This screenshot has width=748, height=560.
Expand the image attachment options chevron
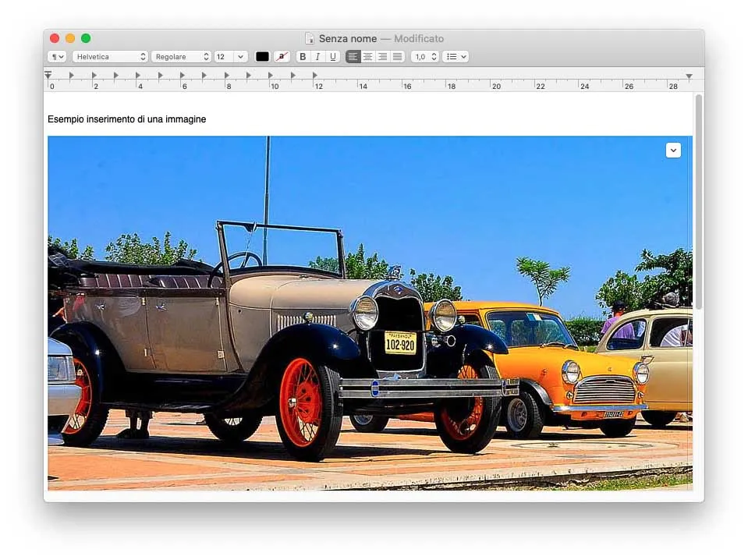click(x=673, y=150)
